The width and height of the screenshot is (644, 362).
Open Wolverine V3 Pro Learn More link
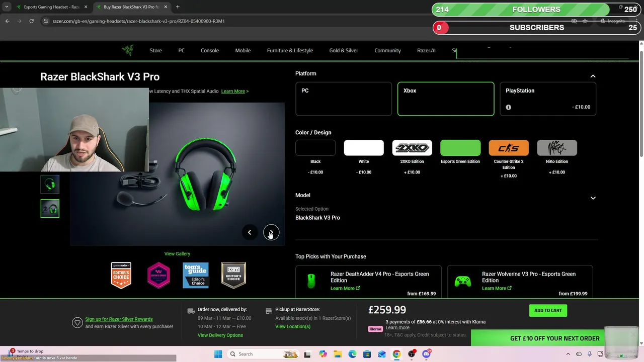pyautogui.click(x=497, y=289)
